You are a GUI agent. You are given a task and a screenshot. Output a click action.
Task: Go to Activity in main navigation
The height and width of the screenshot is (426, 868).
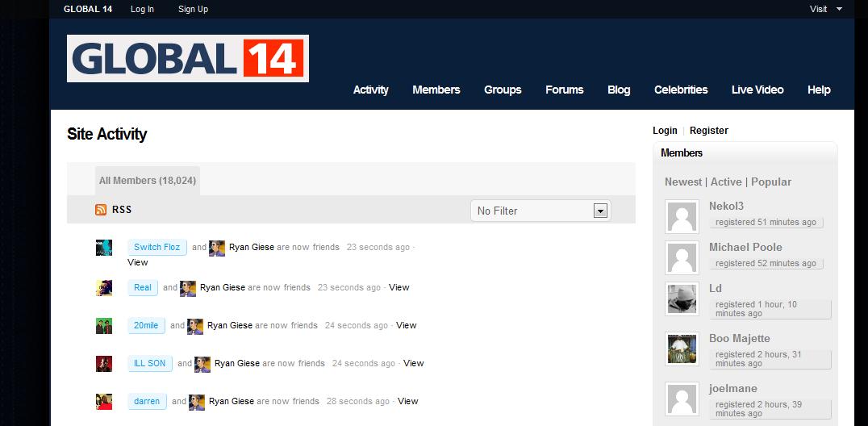tap(371, 90)
